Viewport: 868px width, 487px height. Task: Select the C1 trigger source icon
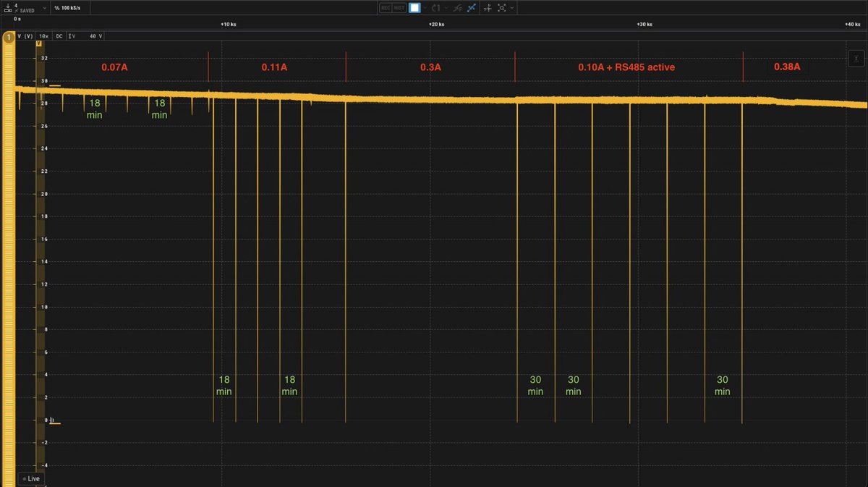435,7
